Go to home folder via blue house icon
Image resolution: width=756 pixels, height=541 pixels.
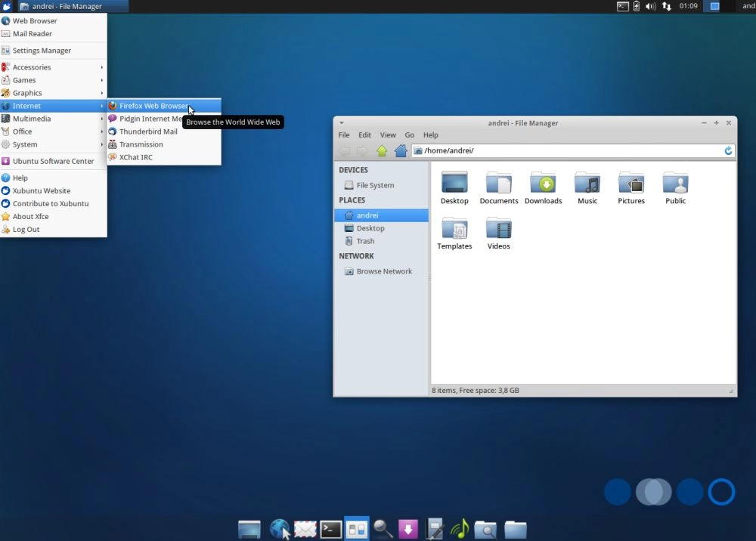pos(401,151)
